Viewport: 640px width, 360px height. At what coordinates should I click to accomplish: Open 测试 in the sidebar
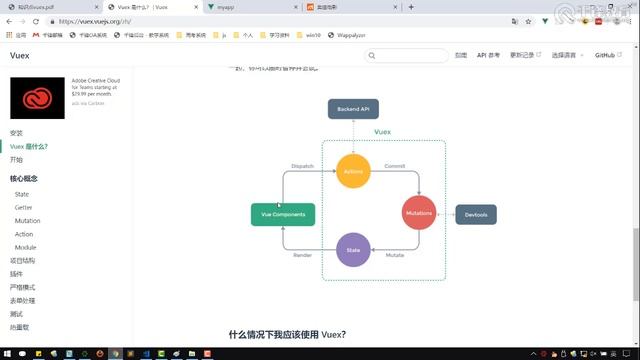16,314
